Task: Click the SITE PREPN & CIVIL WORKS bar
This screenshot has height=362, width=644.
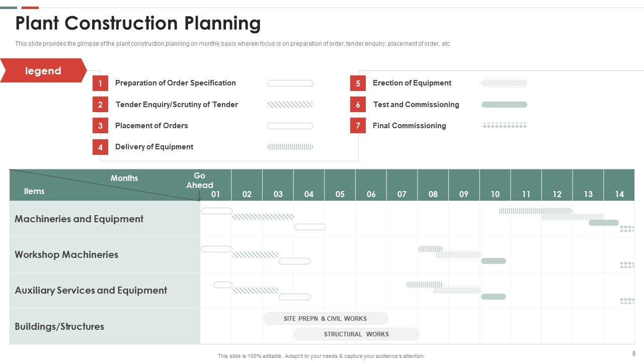Action: pyautogui.click(x=325, y=318)
